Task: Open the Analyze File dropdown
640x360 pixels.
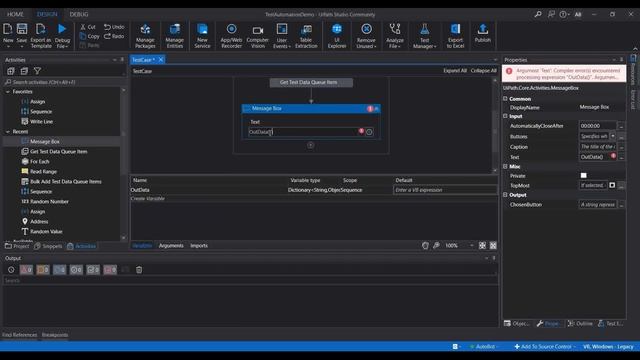Action: point(395,46)
